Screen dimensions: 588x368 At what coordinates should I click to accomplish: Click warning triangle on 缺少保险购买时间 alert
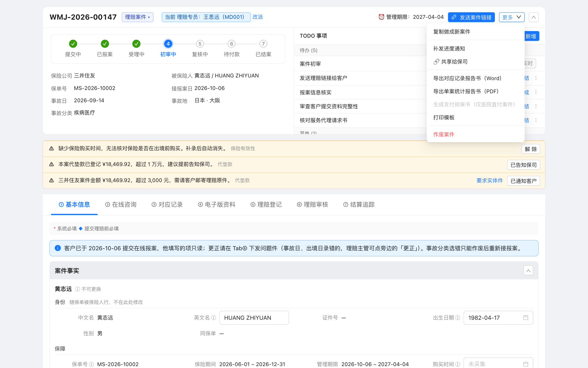tap(51, 148)
